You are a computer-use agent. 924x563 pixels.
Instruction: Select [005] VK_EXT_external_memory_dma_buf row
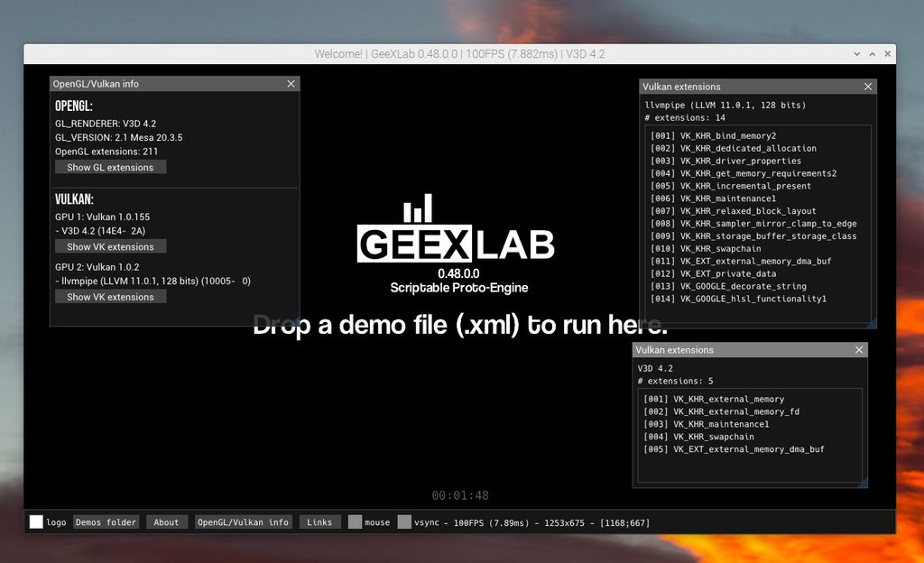click(x=734, y=449)
